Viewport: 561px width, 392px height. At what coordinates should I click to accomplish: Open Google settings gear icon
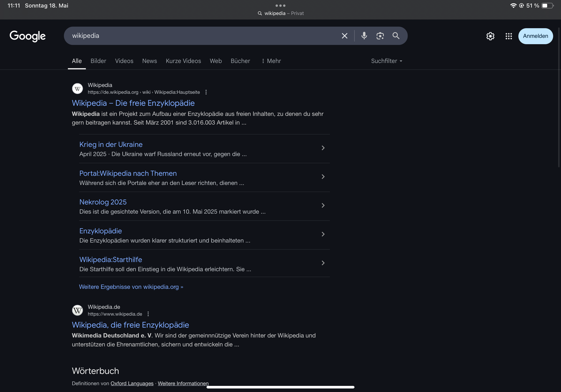click(490, 36)
